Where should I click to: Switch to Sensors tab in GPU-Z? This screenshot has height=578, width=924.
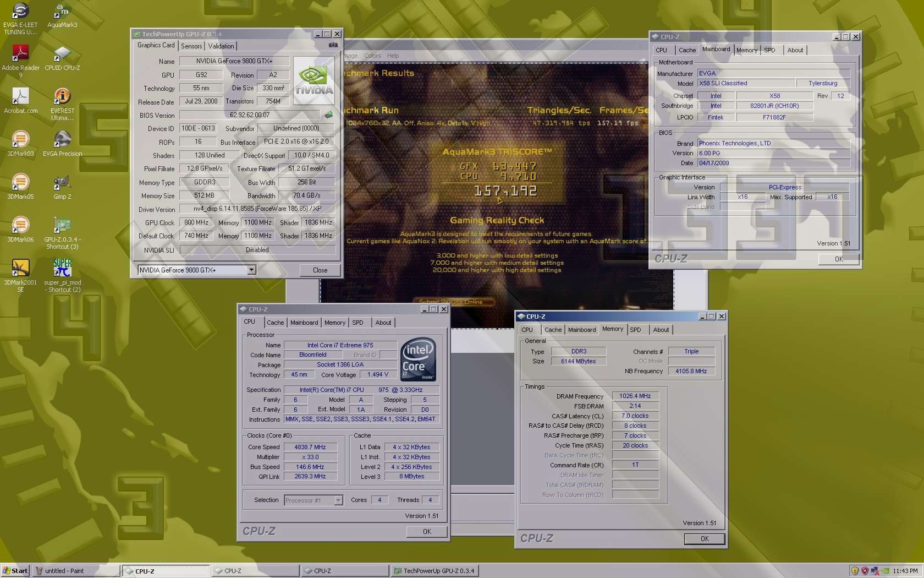tap(191, 46)
